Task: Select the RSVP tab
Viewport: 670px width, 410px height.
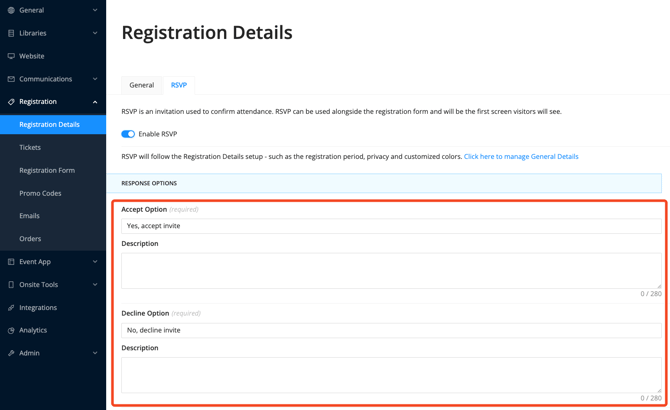Action: (179, 85)
